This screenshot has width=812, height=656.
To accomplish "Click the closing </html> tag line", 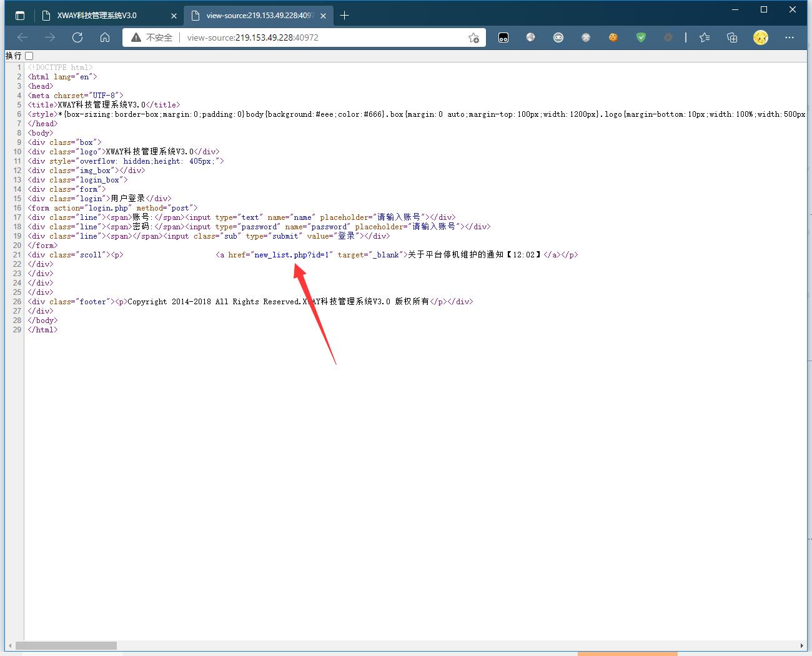I will (42, 330).
